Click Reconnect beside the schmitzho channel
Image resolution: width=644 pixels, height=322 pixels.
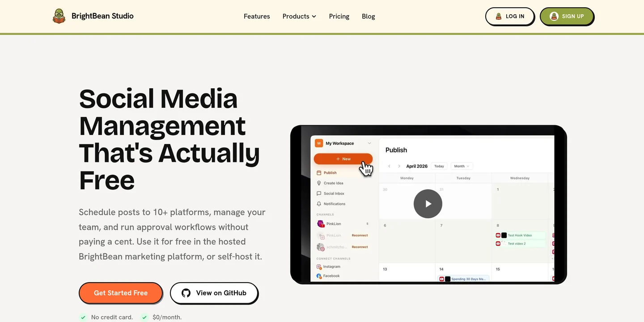click(x=360, y=247)
